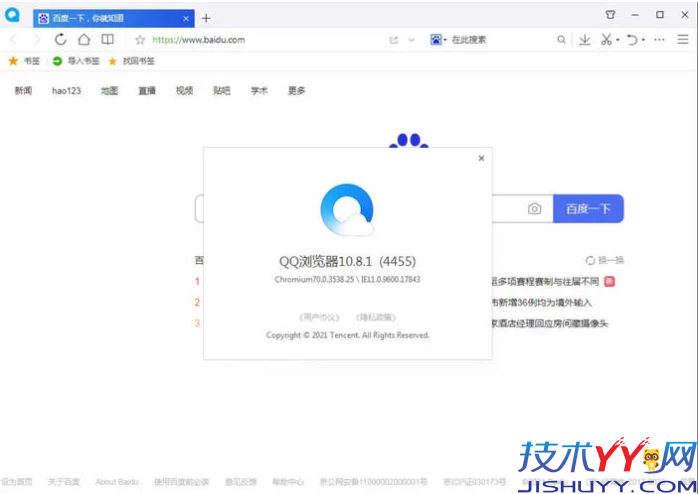The width and height of the screenshot is (698, 494).
Task: Click Import bookmarks
Action: click(x=76, y=61)
